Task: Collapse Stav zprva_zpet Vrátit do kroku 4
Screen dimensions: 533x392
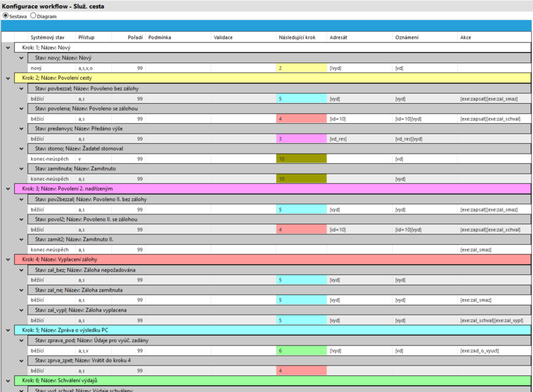Action: pos(21,361)
